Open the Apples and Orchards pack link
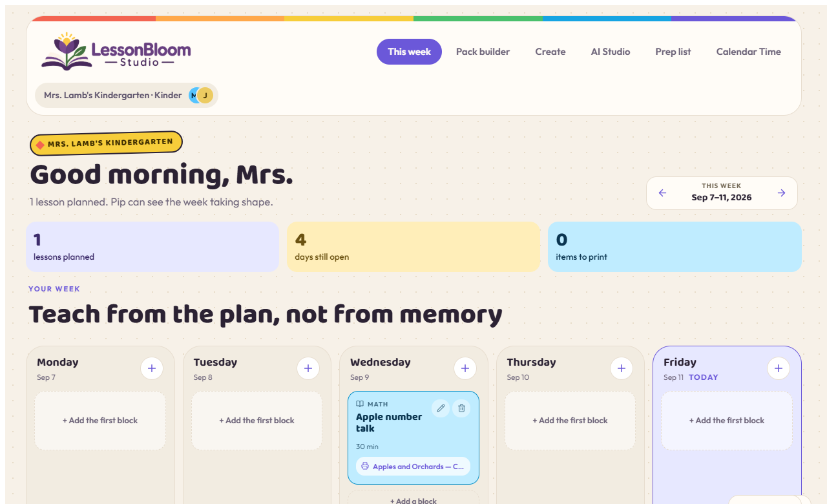This screenshot has height=504, width=827. (413, 467)
